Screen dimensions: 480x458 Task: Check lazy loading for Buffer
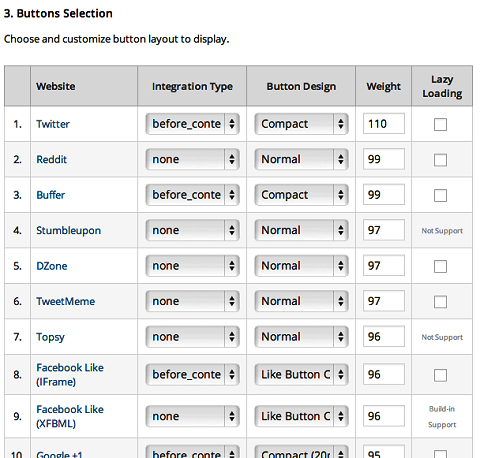point(440,196)
